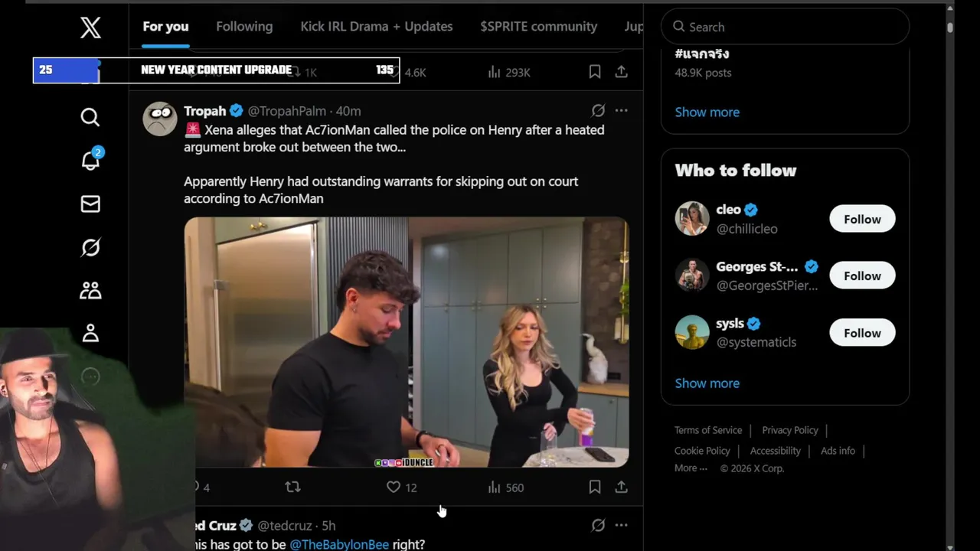The image size is (980, 551).
Task: Open the X home logo
Action: coord(90,28)
